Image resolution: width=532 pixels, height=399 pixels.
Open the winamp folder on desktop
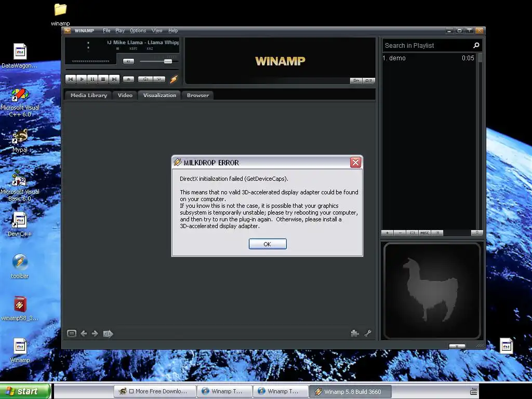click(x=60, y=15)
